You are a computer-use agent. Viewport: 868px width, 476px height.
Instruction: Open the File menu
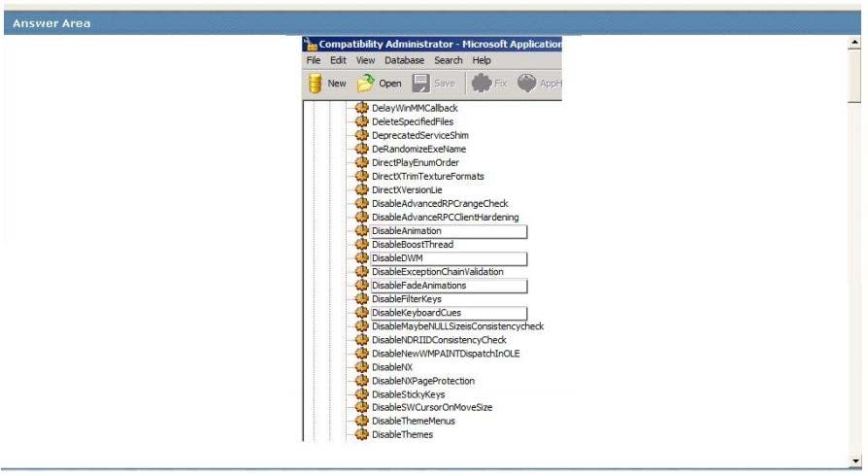pyautogui.click(x=314, y=60)
